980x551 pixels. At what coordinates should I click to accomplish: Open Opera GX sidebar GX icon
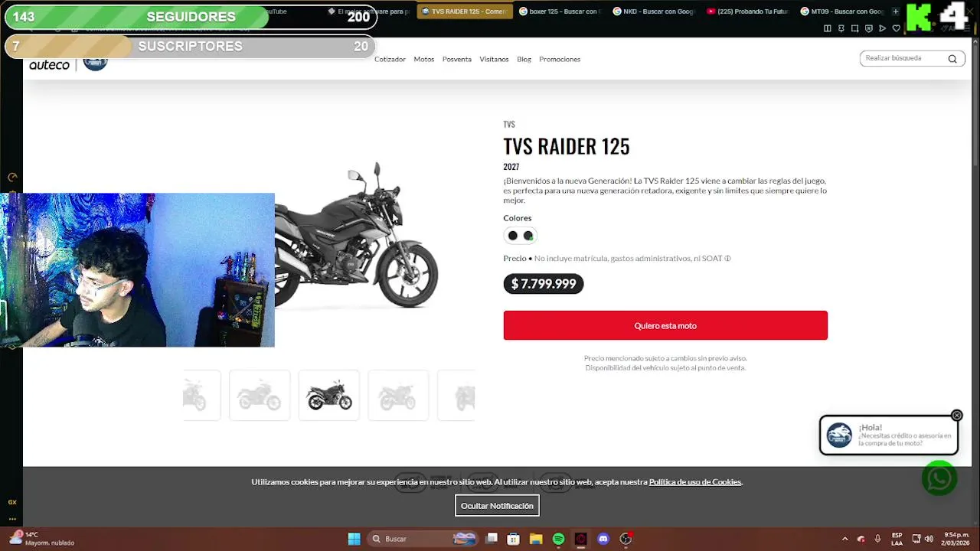[12, 502]
